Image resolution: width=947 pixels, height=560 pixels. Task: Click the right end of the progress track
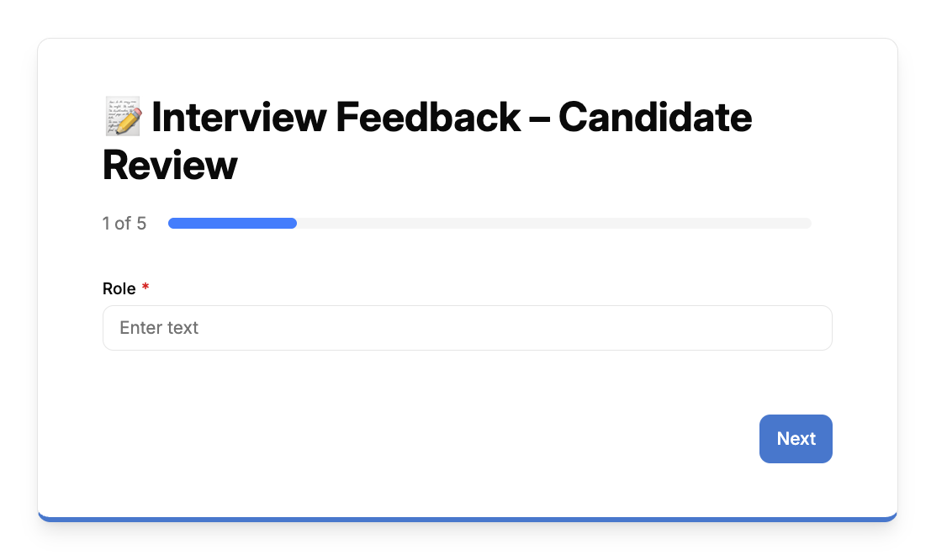807,224
